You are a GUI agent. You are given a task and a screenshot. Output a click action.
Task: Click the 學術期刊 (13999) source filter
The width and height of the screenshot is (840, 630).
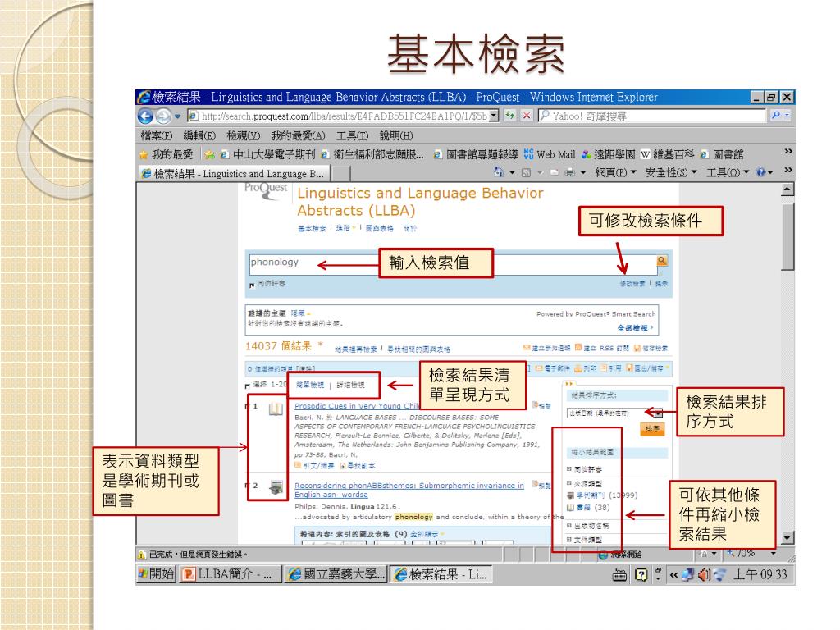tap(602, 495)
